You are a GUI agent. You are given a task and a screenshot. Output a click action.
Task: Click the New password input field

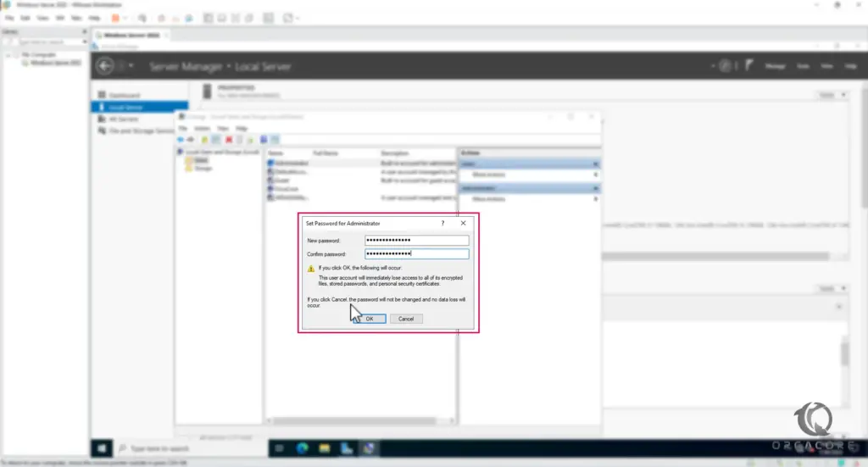tap(416, 241)
